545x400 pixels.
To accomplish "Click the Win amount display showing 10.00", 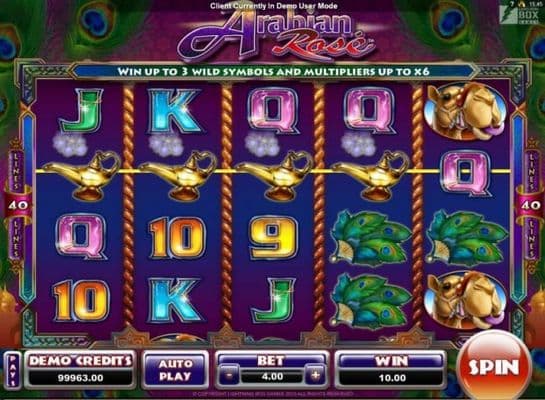I will point(392,378).
